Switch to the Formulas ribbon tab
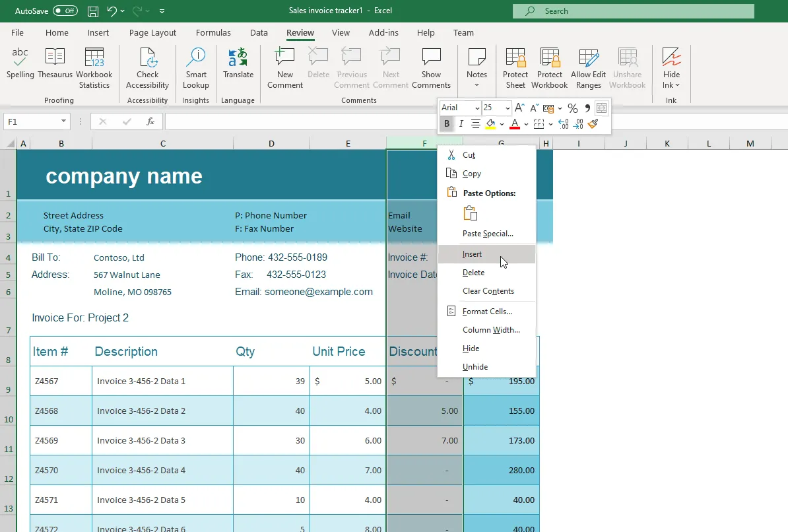 213,33
